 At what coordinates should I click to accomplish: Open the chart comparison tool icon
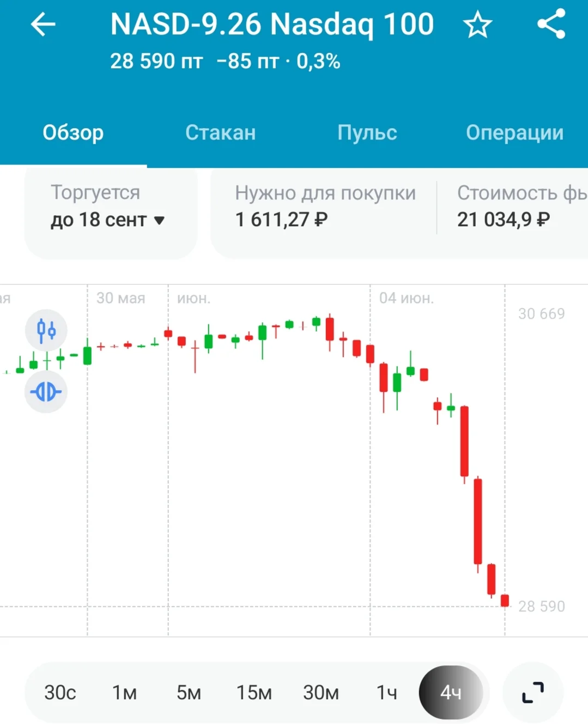pos(46,391)
